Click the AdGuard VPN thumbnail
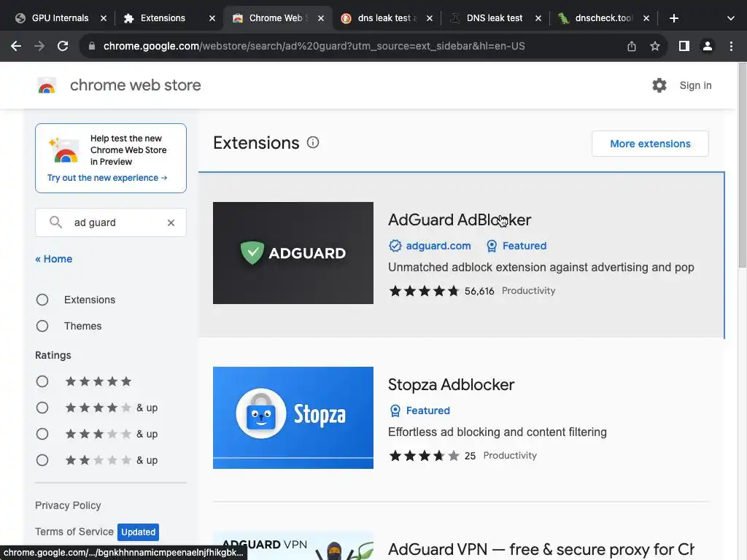Screen dimensions: 747x560 pos(293,545)
